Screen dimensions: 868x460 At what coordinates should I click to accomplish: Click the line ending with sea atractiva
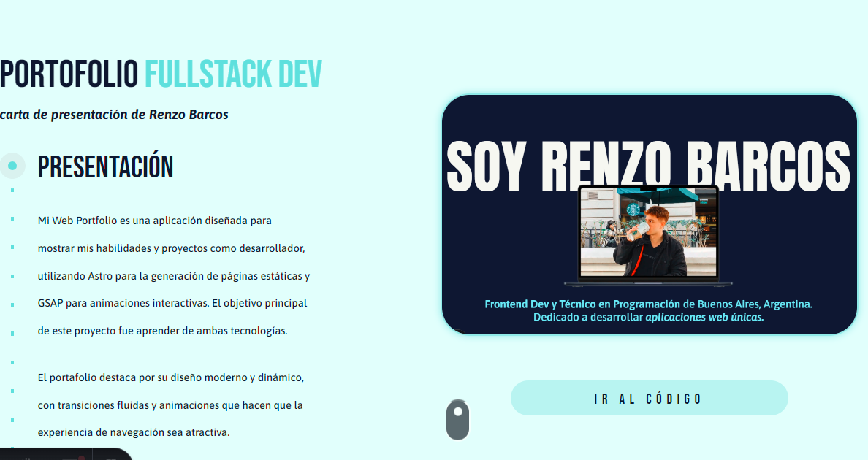click(134, 432)
